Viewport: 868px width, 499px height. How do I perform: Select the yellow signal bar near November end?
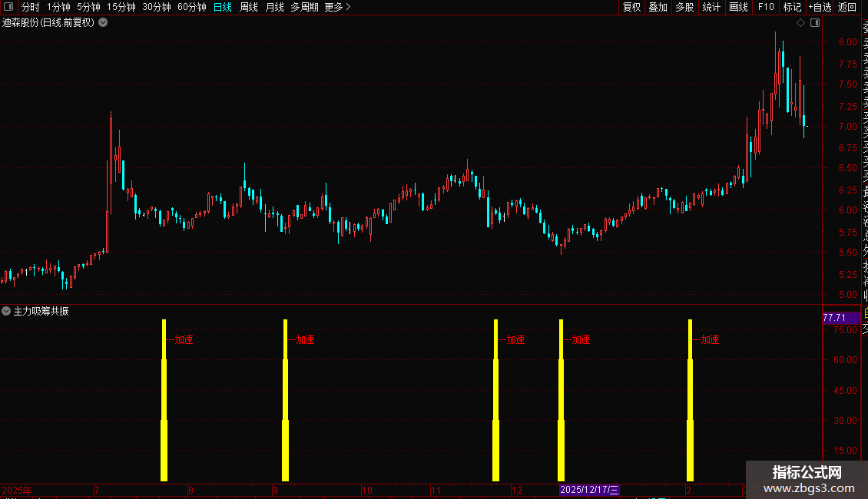click(496, 400)
